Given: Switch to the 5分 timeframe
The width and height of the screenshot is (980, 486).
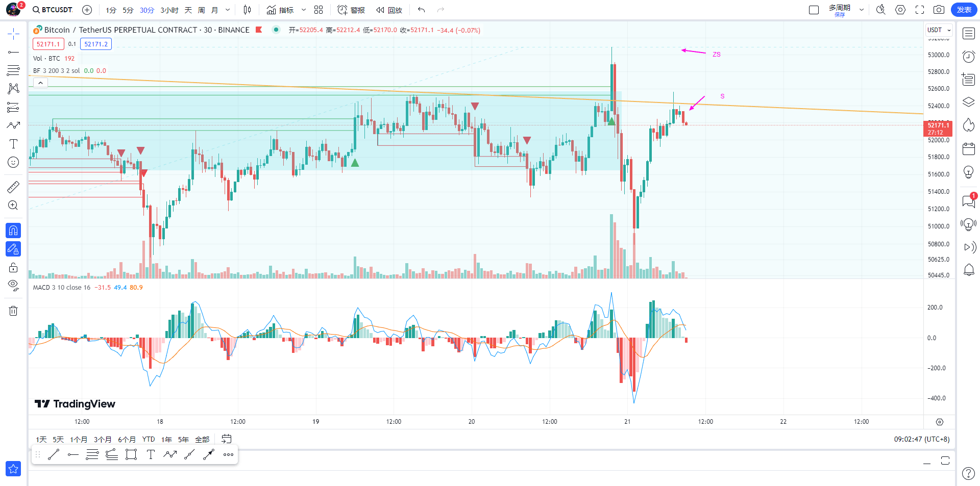Looking at the screenshot, I should coord(128,10).
